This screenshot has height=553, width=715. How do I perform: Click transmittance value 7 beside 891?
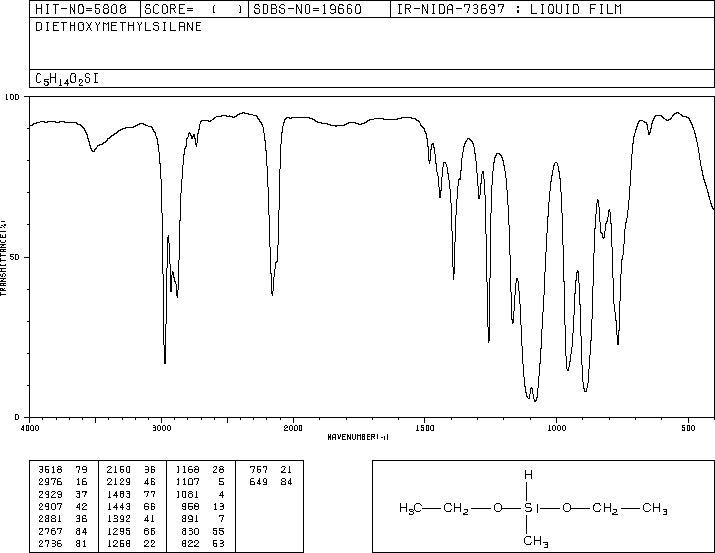(221, 519)
